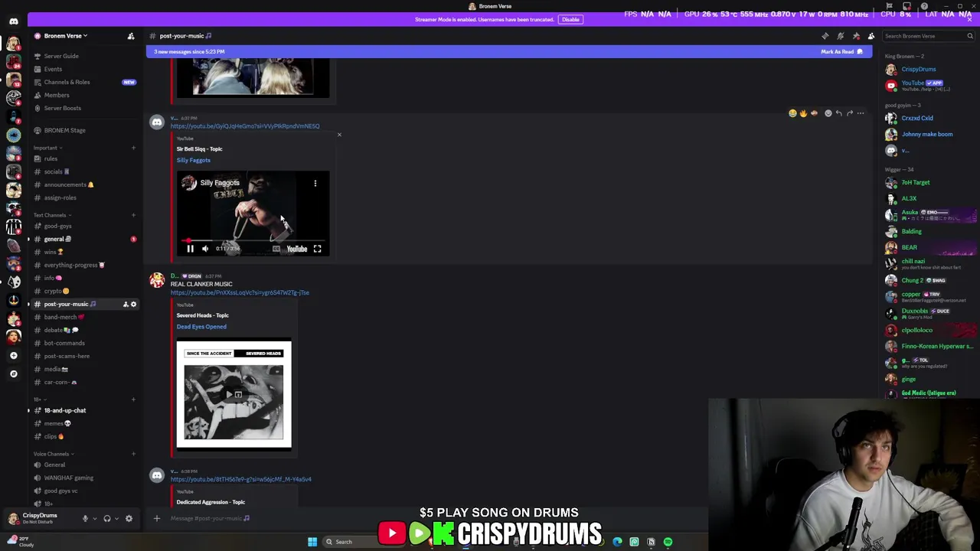Viewport: 980px width, 551px height.
Task: Open Server Guide
Action: pyautogui.click(x=83, y=56)
